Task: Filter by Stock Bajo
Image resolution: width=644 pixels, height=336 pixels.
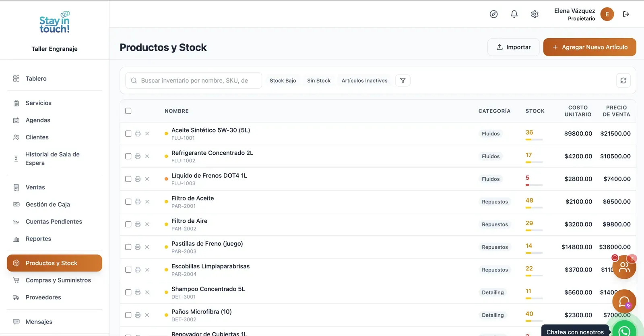Action: pos(283,81)
